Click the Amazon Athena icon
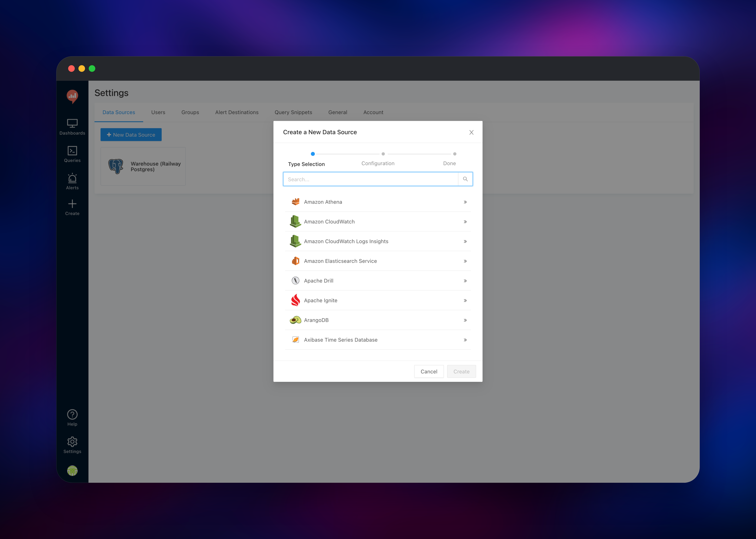The height and width of the screenshot is (539, 756). tap(295, 202)
